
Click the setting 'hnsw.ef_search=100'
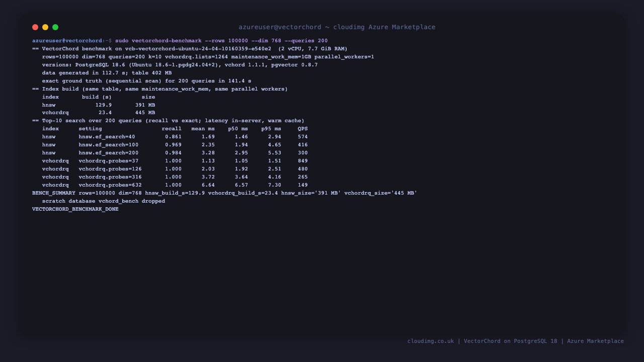[108, 145]
